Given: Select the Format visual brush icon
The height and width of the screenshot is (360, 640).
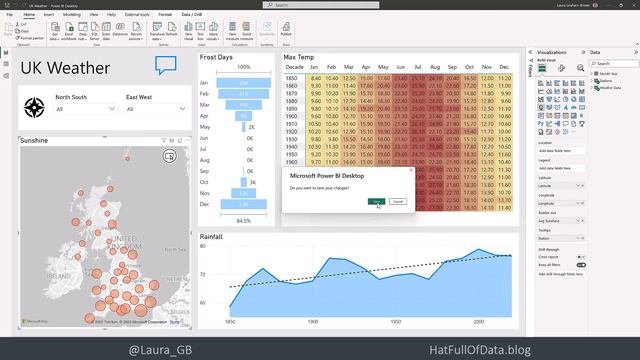Looking at the screenshot, I should tap(562, 68).
